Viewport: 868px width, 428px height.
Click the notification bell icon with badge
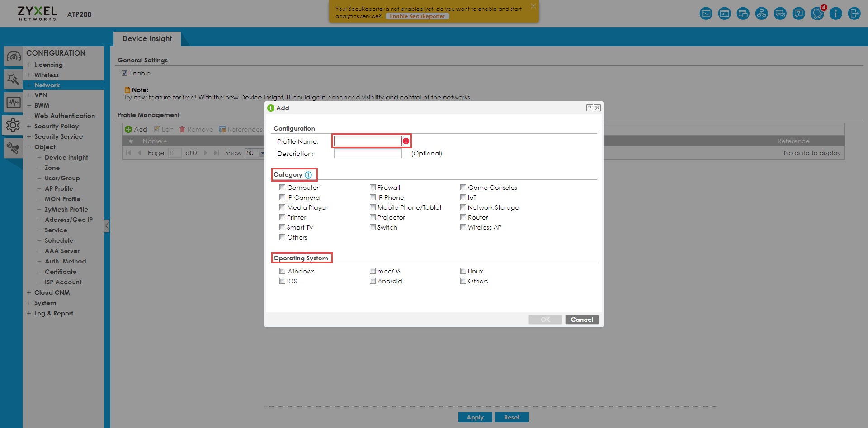[817, 14]
